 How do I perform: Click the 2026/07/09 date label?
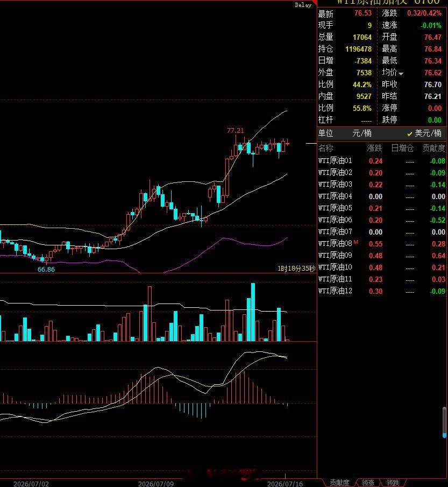pyautogui.click(x=156, y=484)
